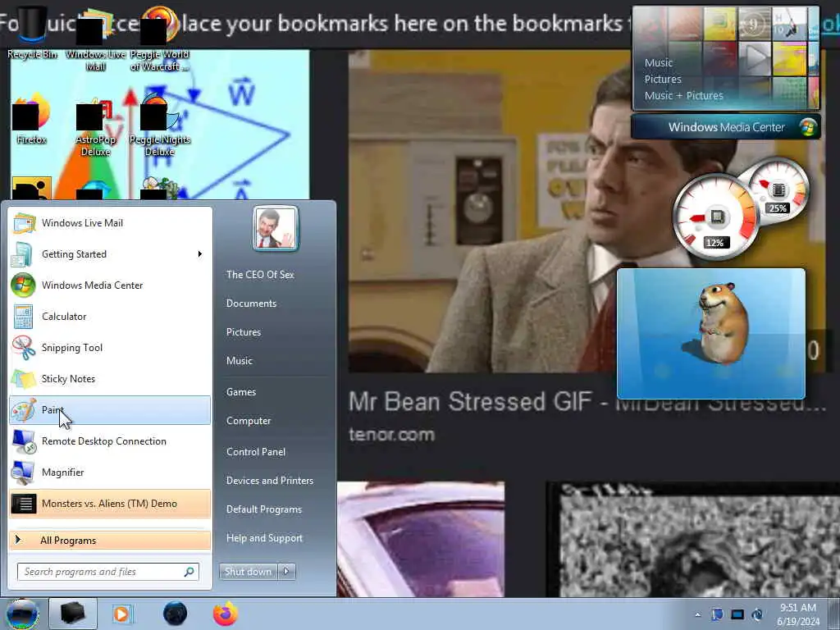Screen dimensions: 840x630
Task: Open Windows Live Mail desktop shortcut
Action: (95, 39)
